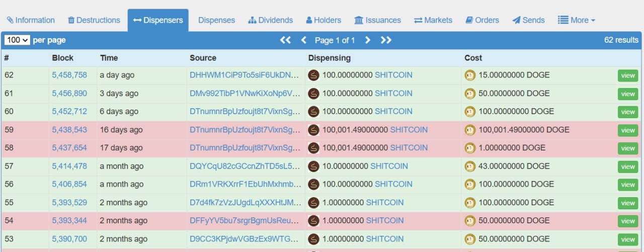Open source address DMv992TibP1VNwKiXoNp6V
The height and width of the screenshot is (252, 644).
[x=246, y=93]
